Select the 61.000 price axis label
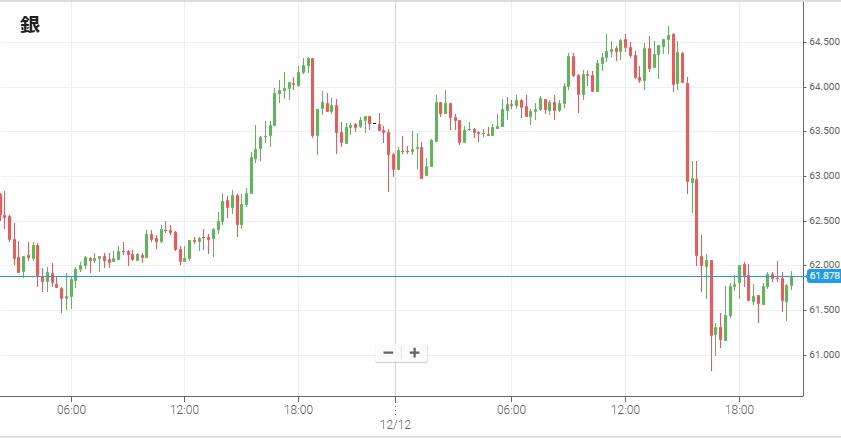Image resolution: width=841 pixels, height=438 pixels. (x=823, y=355)
